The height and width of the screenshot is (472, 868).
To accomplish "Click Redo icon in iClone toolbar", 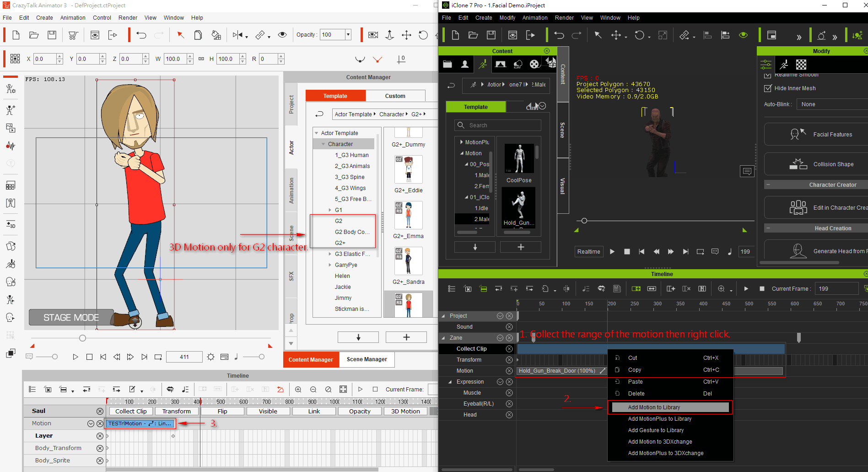I will [577, 35].
